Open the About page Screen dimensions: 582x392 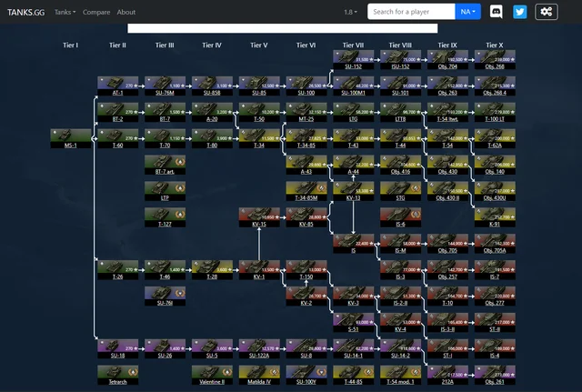pyautogui.click(x=126, y=12)
